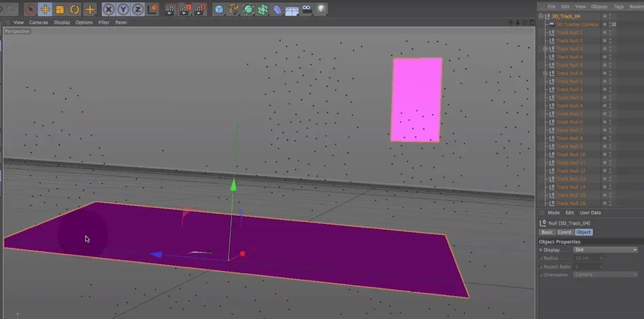Screen dimensions: 644x319
Task: Open the Display type dropdown
Action: pyautogui.click(x=605, y=250)
